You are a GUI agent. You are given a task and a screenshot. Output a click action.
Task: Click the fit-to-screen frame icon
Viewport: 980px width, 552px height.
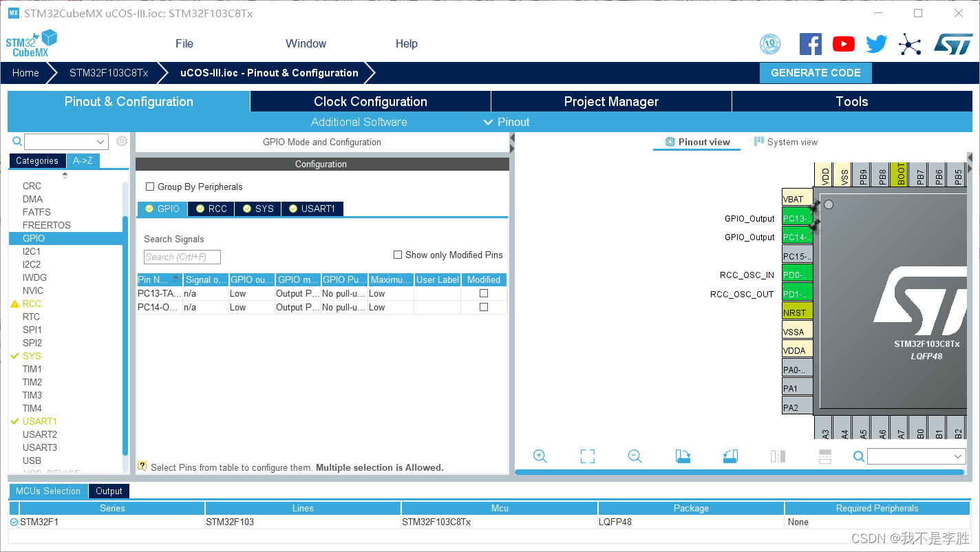[587, 456]
